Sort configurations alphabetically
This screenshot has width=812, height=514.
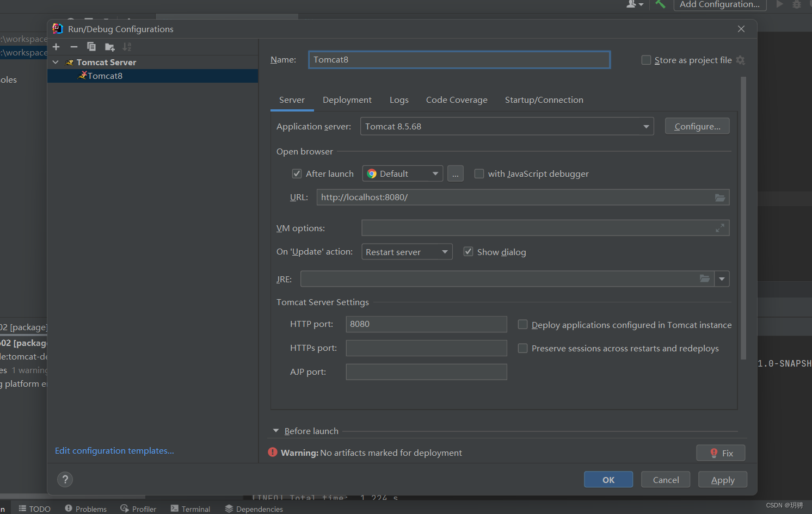tap(127, 47)
